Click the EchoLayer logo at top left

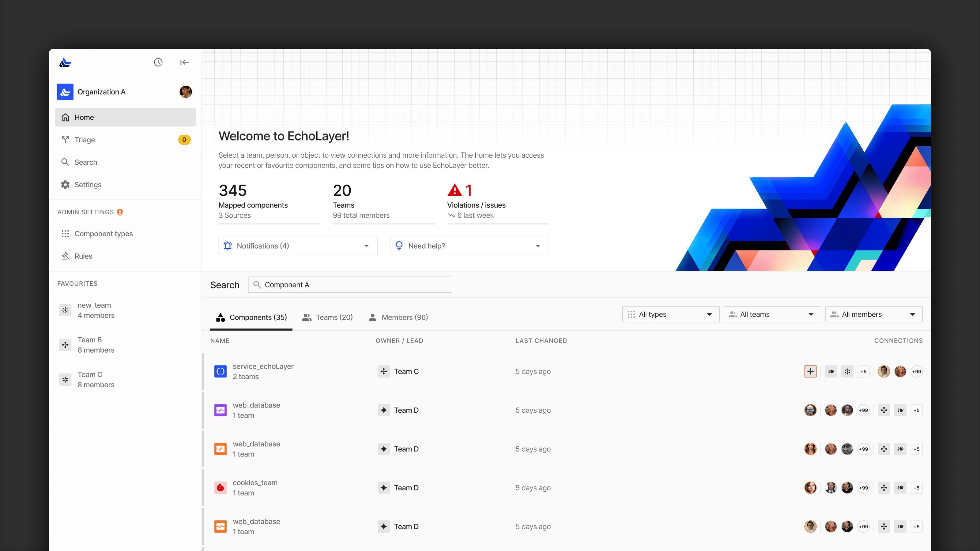tap(66, 62)
